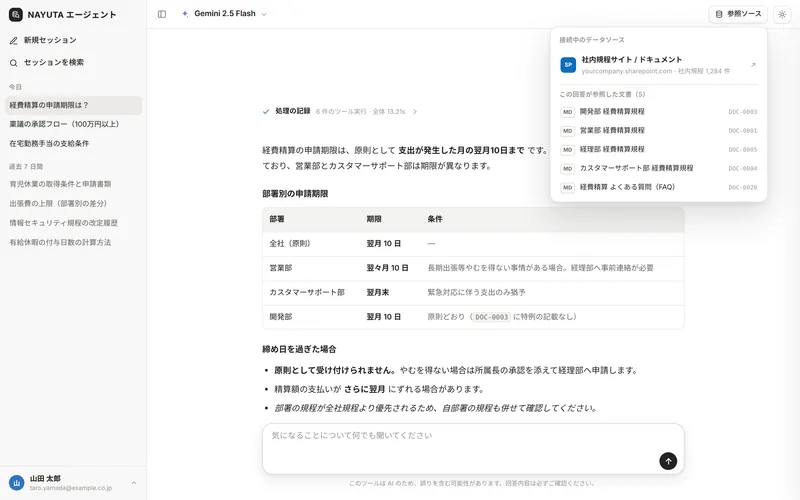Open external link arrow for SharePoint source
Image resolution: width=800 pixels, height=500 pixels.
[753, 65]
